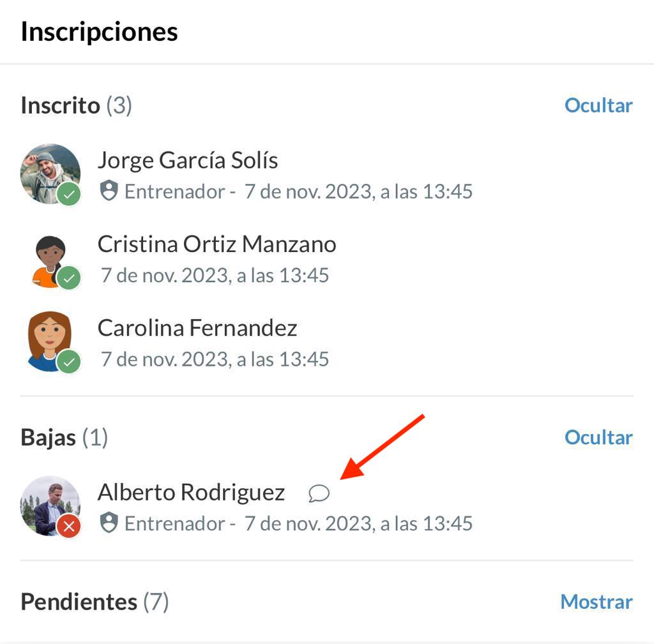Click the comment bubble next to Alberto Rodriguez

pyautogui.click(x=319, y=493)
